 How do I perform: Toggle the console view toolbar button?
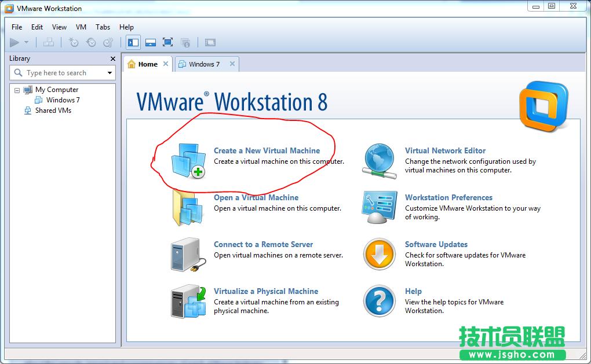151,42
